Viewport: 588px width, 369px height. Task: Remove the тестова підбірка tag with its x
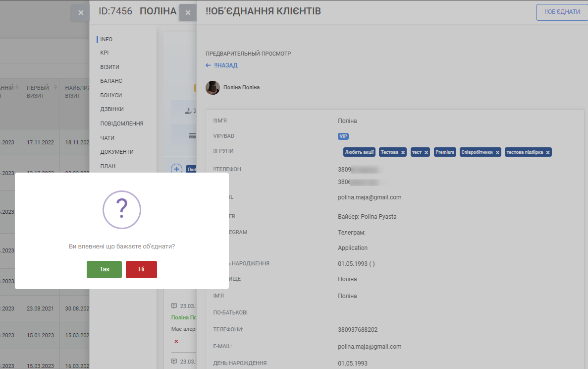(548, 152)
